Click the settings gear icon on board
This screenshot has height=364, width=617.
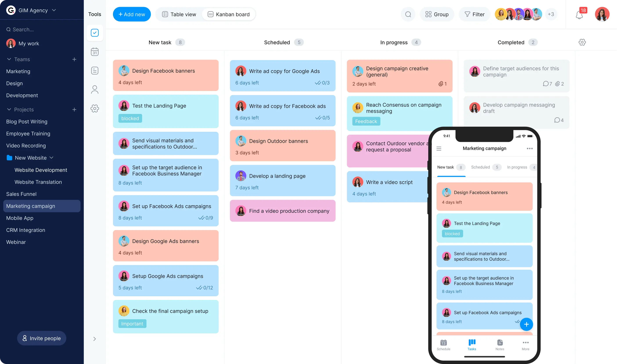pyautogui.click(x=582, y=42)
